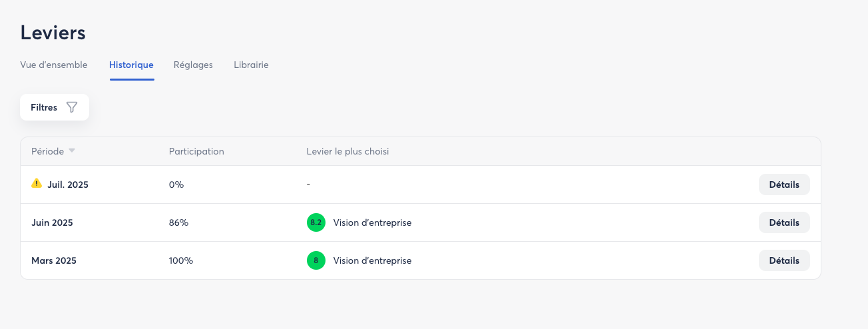The width and height of the screenshot is (868, 329).
Task: Click Vision d'entreprise in Mars 2025 row
Action: [x=372, y=260]
